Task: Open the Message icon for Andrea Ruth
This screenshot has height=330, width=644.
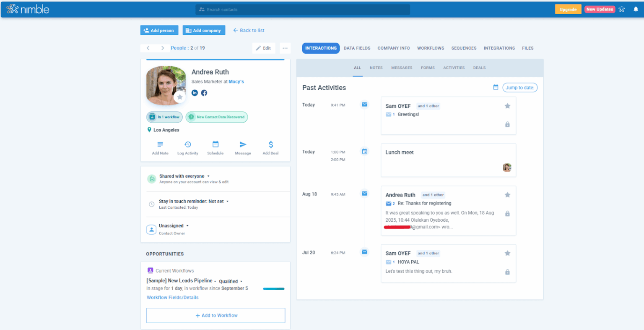Action: pos(243,144)
